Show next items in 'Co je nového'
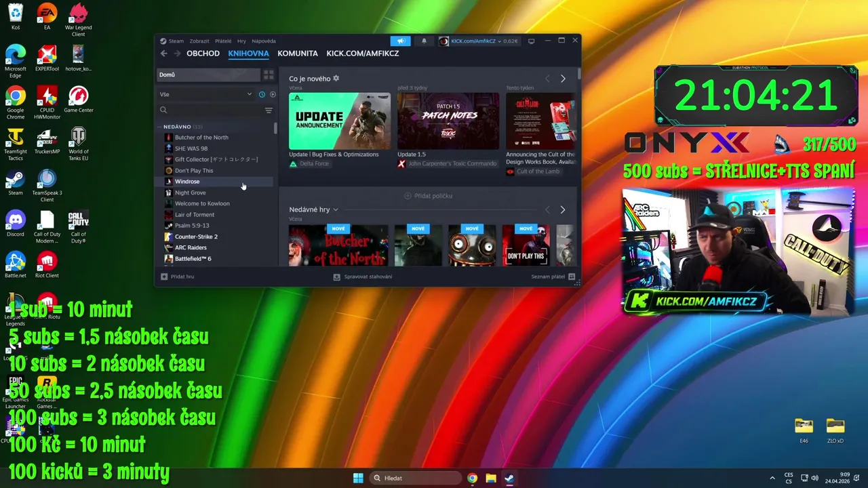868x488 pixels. click(x=563, y=79)
